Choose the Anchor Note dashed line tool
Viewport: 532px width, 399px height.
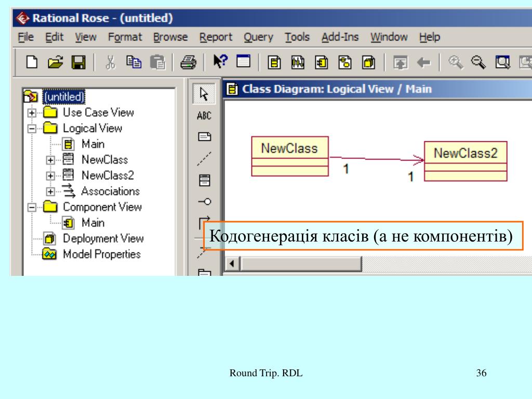click(204, 158)
